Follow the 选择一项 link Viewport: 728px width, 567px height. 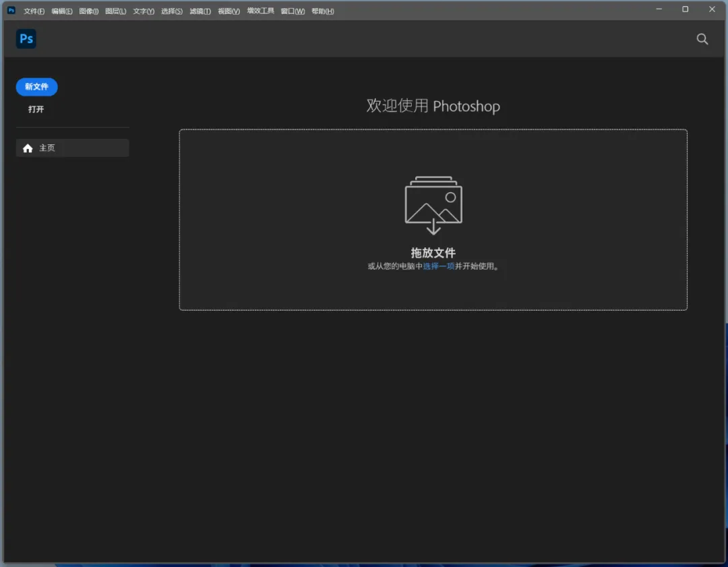pyautogui.click(x=438, y=266)
